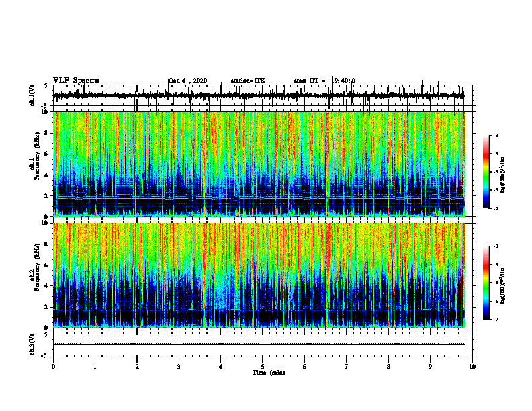Click the ch.3 flat voltage trace
This screenshot has height=411, width=532.
259,345
